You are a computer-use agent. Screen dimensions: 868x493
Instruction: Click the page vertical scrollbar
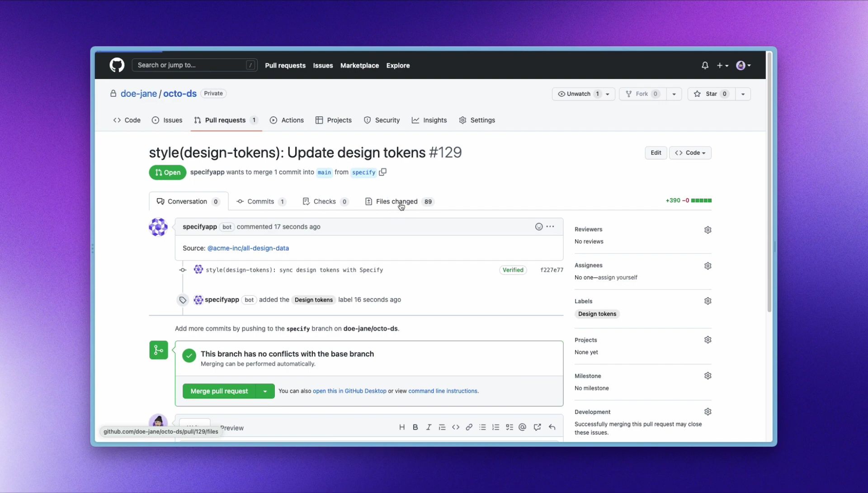point(769,181)
